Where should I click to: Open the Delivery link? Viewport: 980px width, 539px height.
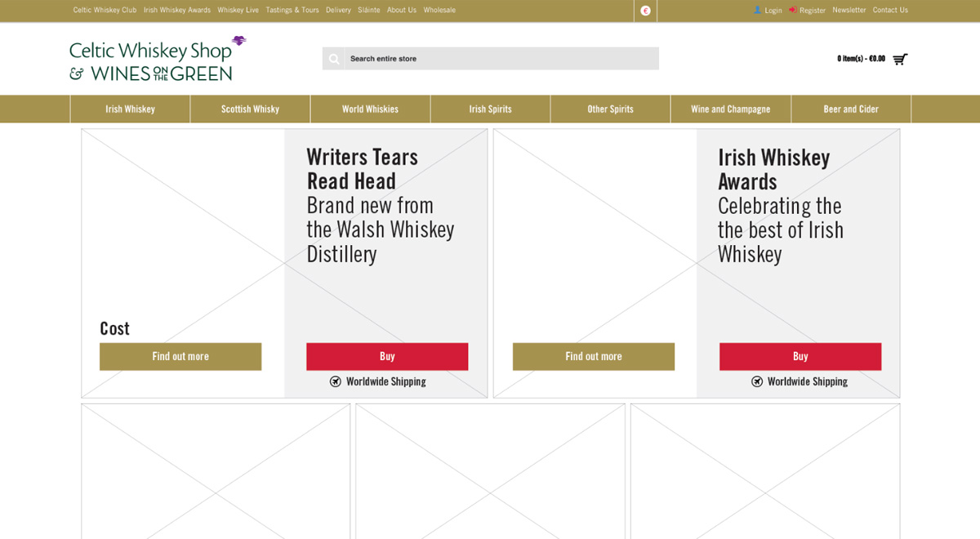point(338,10)
